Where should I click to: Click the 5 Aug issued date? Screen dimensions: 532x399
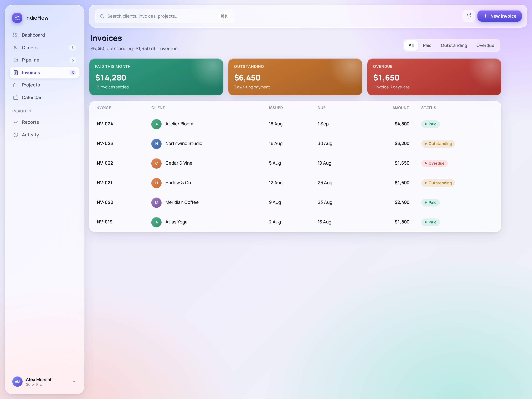pos(275,163)
